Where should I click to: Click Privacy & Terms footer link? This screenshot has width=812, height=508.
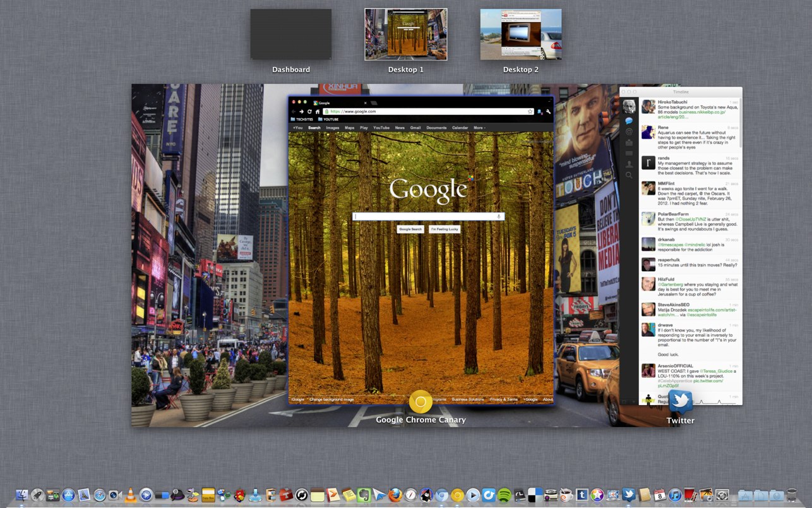504,399
